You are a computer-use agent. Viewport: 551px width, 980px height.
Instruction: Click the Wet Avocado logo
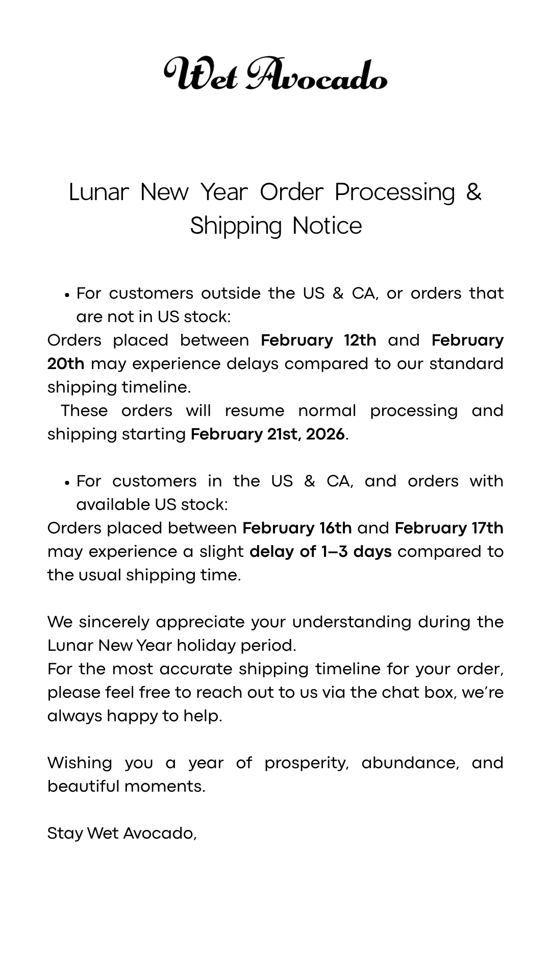pyautogui.click(x=275, y=74)
